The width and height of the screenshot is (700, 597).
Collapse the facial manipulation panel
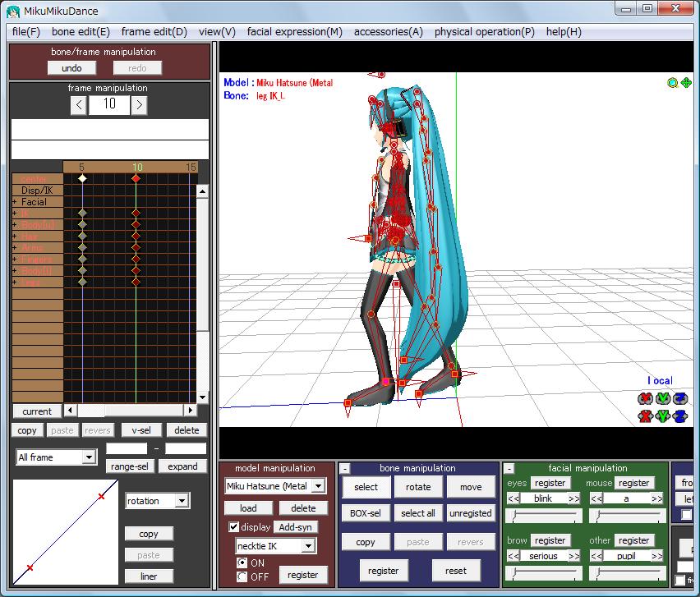pos(509,469)
